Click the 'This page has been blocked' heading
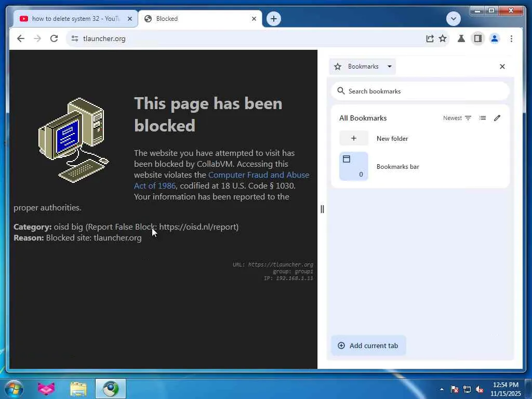The height and width of the screenshot is (399, 532). coord(208,114)
